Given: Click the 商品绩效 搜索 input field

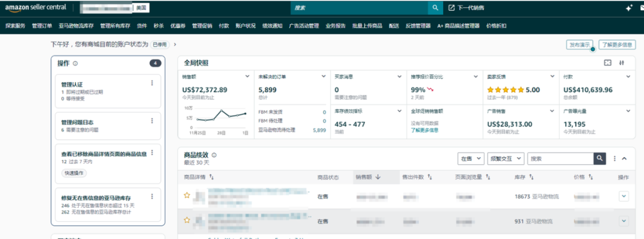Looking at the screenshot, I should point(561,158).
